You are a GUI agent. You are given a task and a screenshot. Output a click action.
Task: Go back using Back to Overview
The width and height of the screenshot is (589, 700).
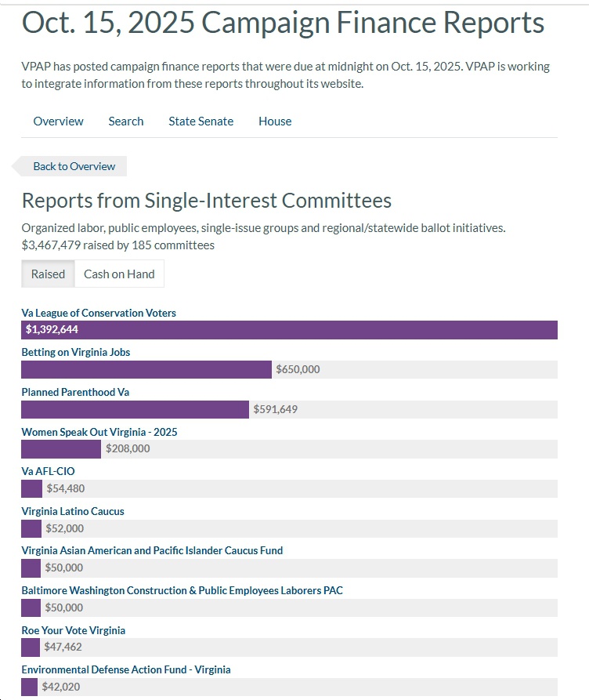73,166
